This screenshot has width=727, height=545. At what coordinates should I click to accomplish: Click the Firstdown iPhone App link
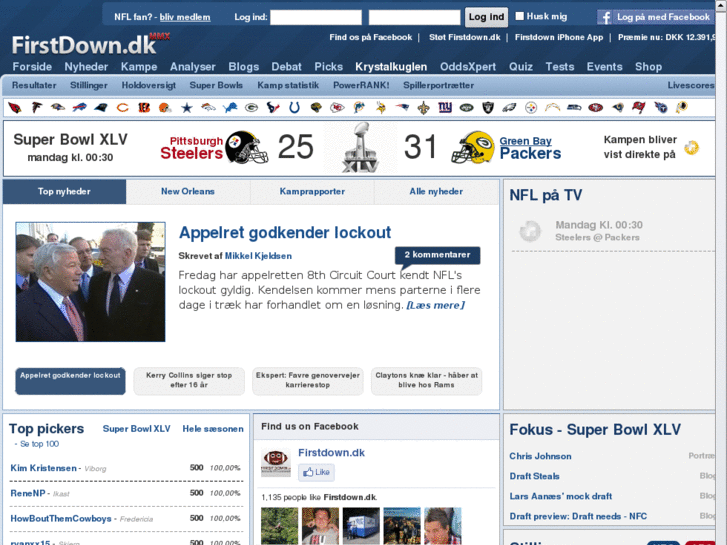(x=559, y=38)
